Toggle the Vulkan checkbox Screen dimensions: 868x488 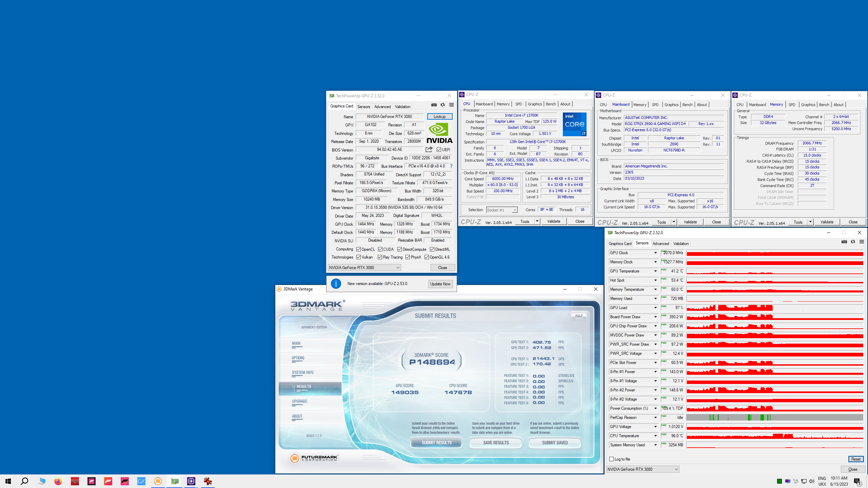click(x=358, y=257)
